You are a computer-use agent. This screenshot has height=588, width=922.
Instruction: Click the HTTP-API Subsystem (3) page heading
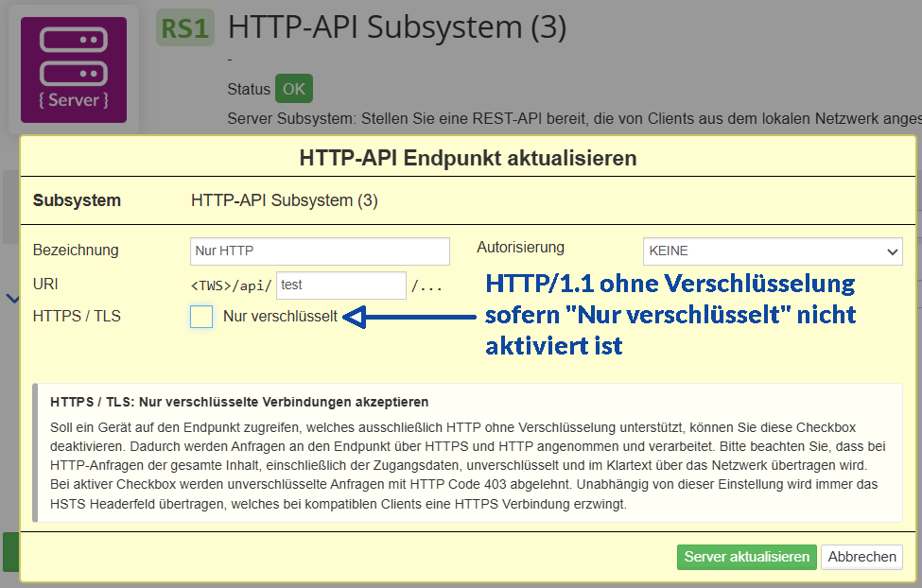click(x=397, y=27)
